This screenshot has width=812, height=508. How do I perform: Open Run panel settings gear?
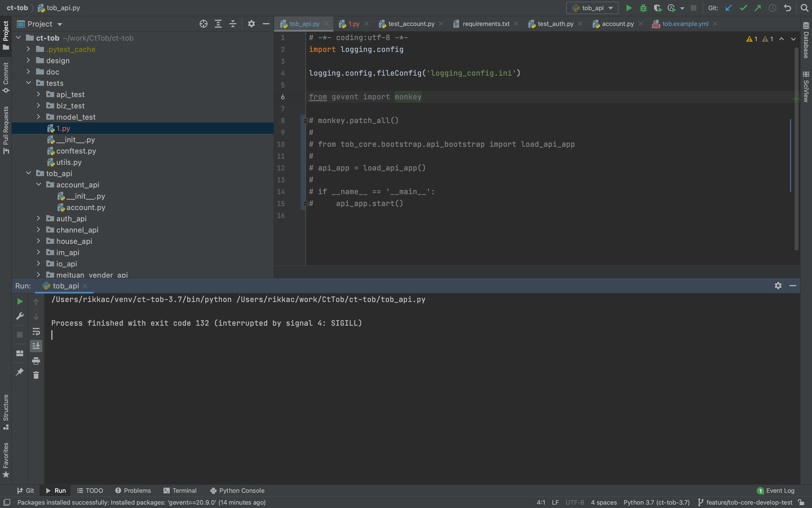778,286
